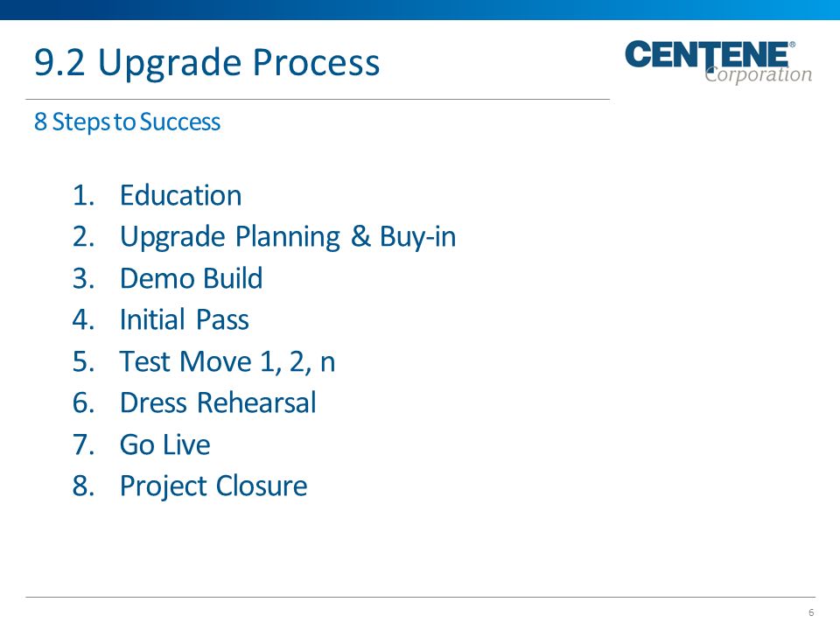Click the Initial Pass step
Viewport: 840px width, 630px height.
coord(185,320)
